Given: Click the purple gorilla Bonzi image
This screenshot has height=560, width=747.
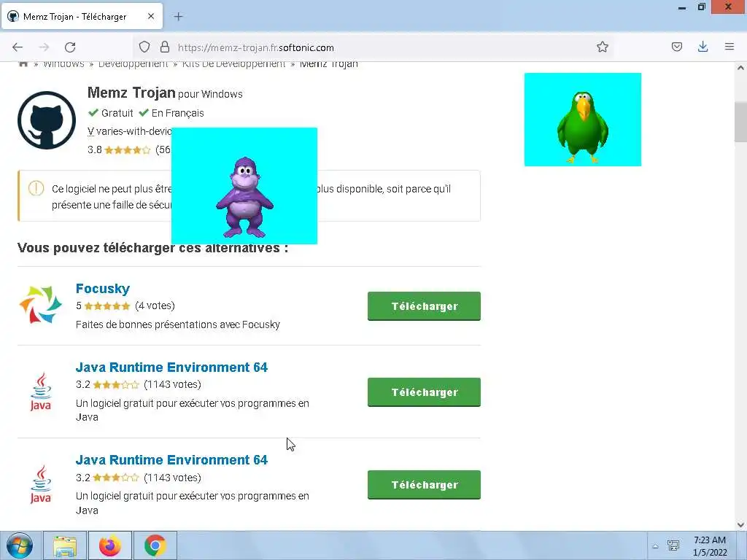Looking at the screenshot, I should [244, 186].
